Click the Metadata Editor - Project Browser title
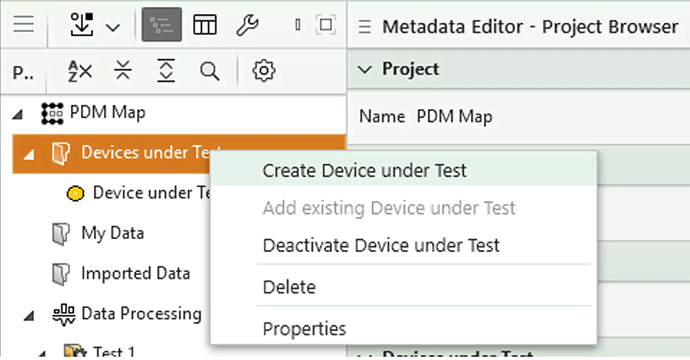Image resolution: width=690 pixels, height=360 pixels. pos(530,27)
